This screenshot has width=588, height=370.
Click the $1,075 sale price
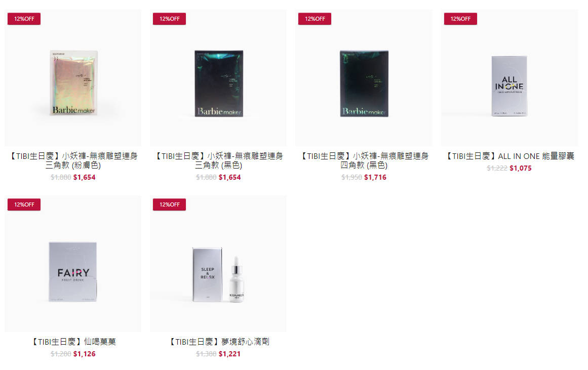521,169
